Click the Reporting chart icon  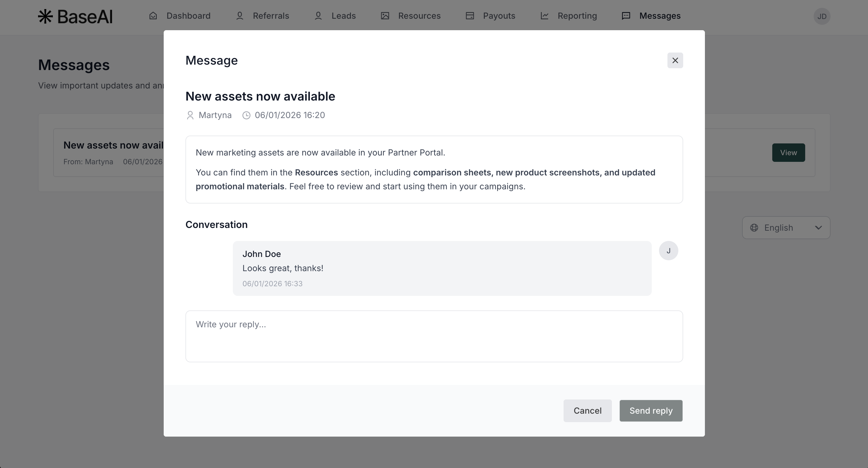[x=545, y=16]
